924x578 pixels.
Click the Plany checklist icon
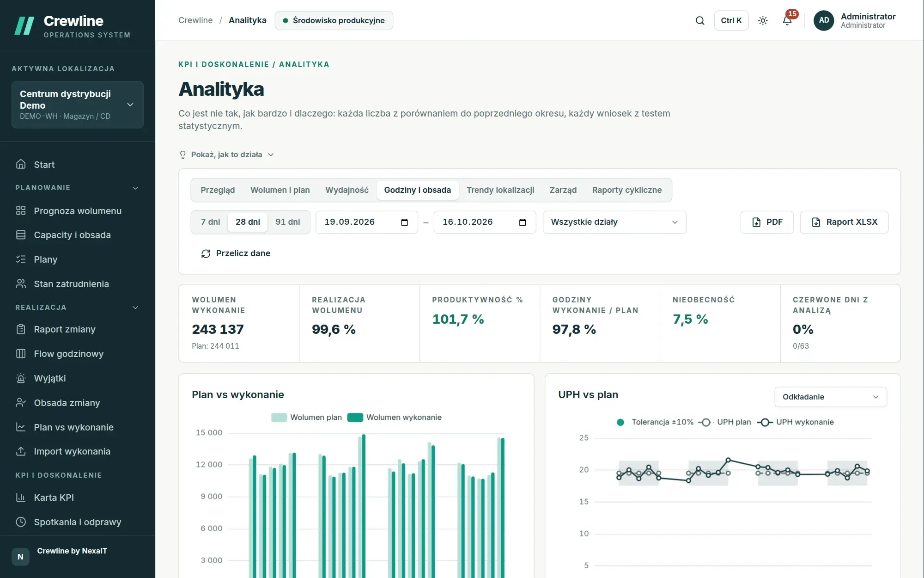[21, 259]
